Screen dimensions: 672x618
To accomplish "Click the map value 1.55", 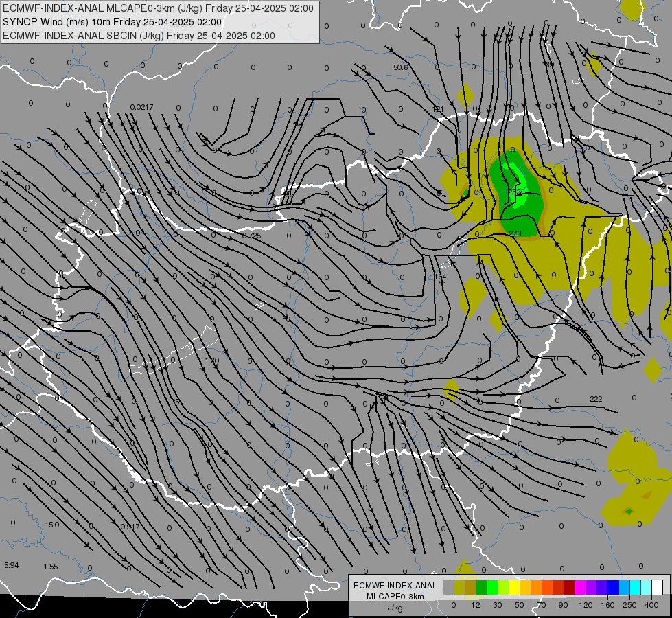I will 51,566.
